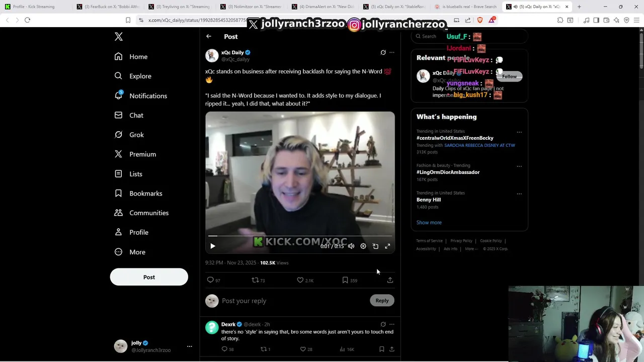Open the Home page in sidebar
Screen dimensions: 644x362
[131, 57]
